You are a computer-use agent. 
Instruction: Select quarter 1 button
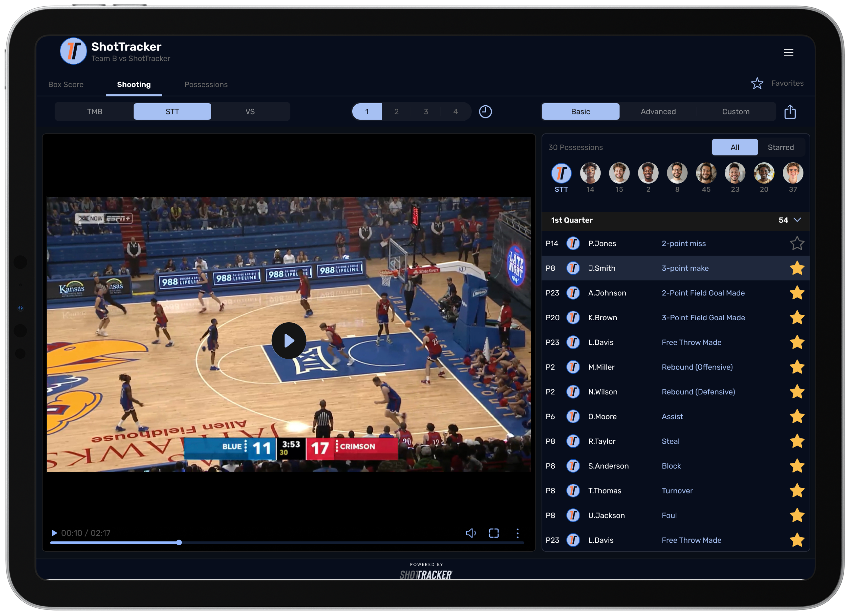click(366, 111)
